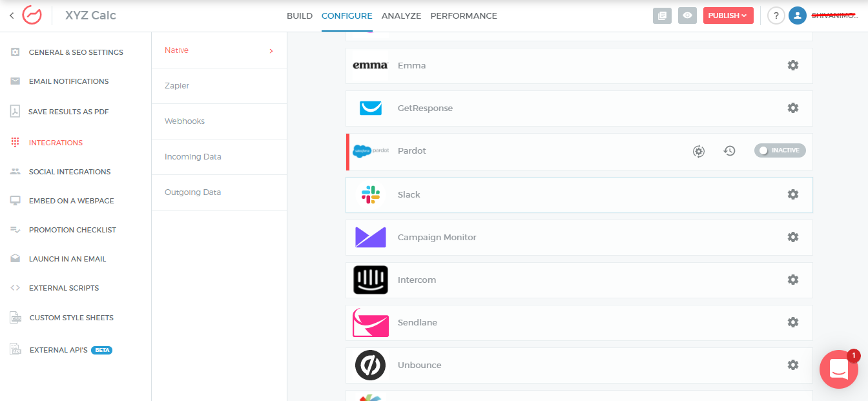Image resolution: width=868 pixels, height=401 pixels.
Task: Click the Launch in Email open-envelope icon
Action: [x=15, y=258]
